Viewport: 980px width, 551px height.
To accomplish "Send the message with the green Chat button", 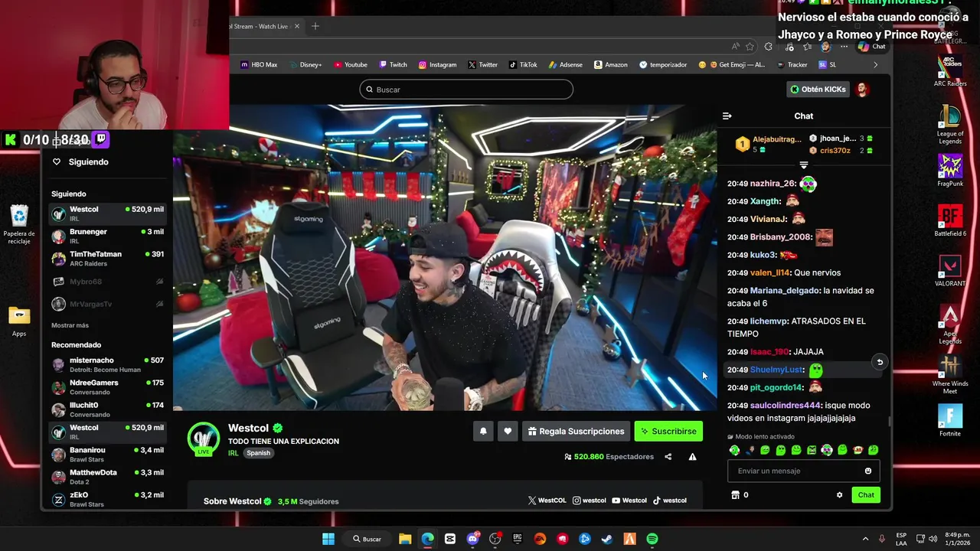I will 866,495.
